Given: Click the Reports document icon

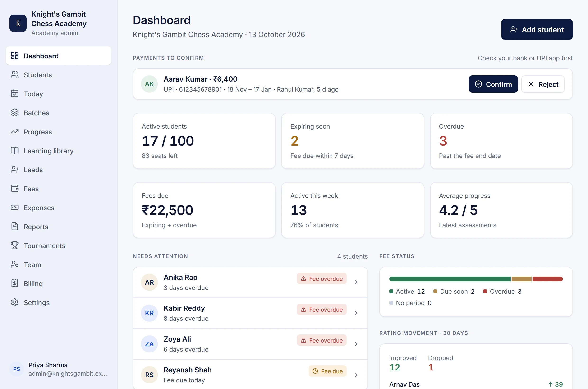Looking at the screenshot, I should pyautogui.click(x=15, y=227).
